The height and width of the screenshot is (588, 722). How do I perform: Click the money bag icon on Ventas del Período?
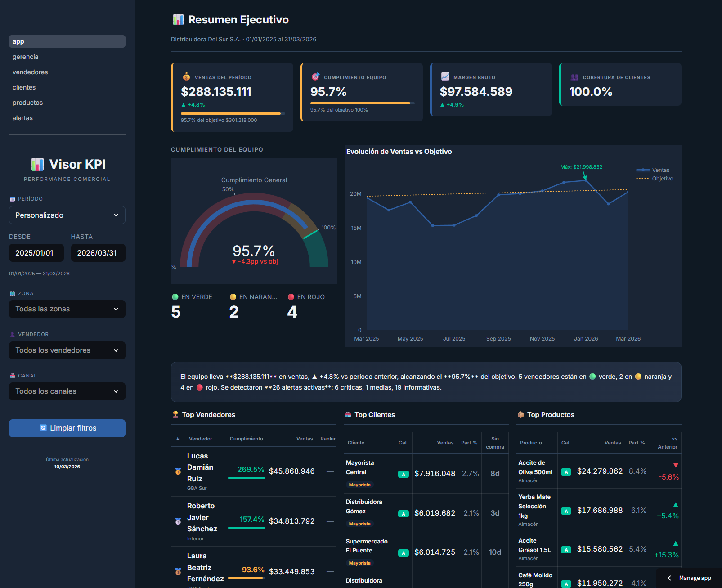[186, 77]
